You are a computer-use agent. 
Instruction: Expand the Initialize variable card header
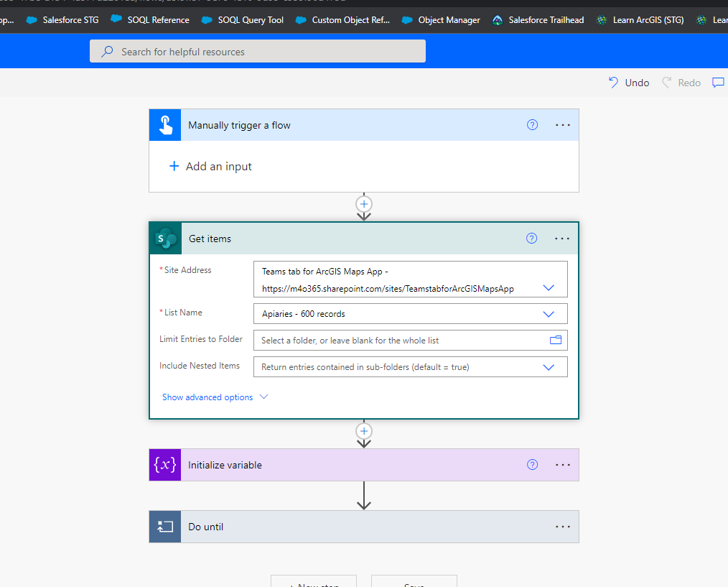click(364, 465)
